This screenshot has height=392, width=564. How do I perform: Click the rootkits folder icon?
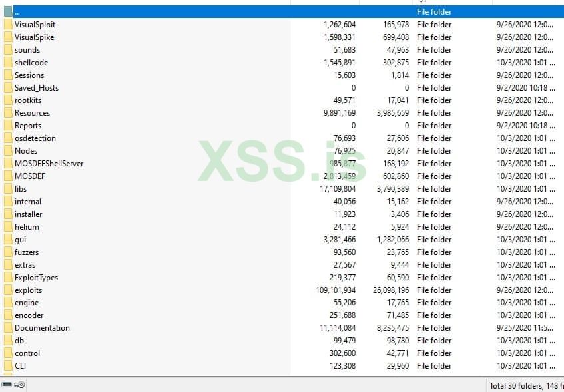click(8, 100)
